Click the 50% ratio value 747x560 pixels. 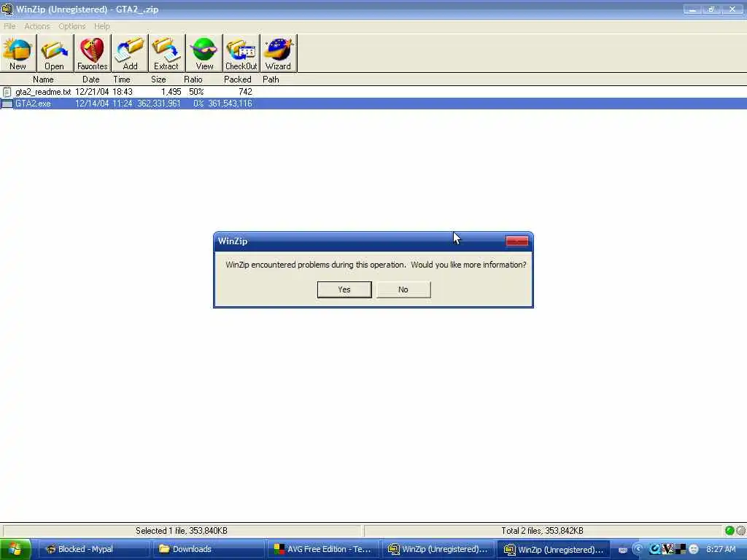click(x=196, y=92)
